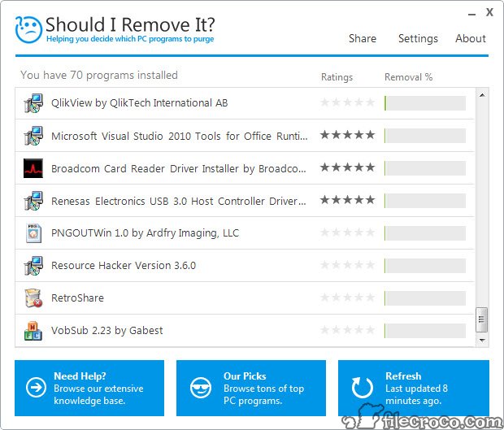Open Our Picks top PC programs tile

(251, 388)
